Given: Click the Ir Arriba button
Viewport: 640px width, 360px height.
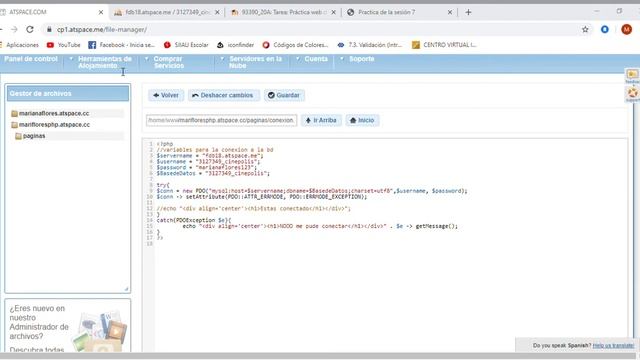Looking at the screenshot, I should click(x=321, y=120).
